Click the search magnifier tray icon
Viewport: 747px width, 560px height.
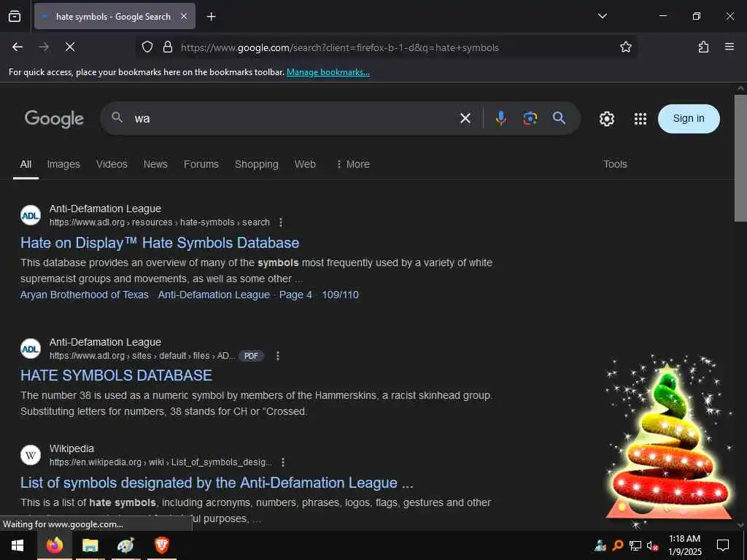(618, 545)
